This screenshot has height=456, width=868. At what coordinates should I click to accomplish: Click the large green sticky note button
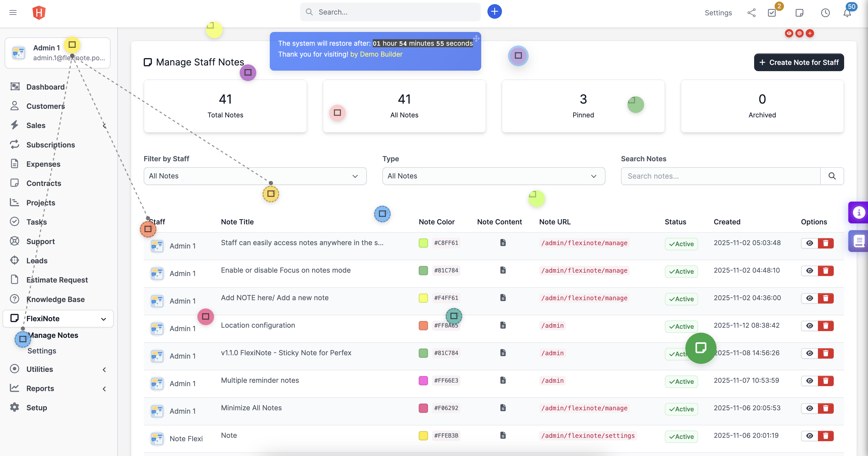700,348
